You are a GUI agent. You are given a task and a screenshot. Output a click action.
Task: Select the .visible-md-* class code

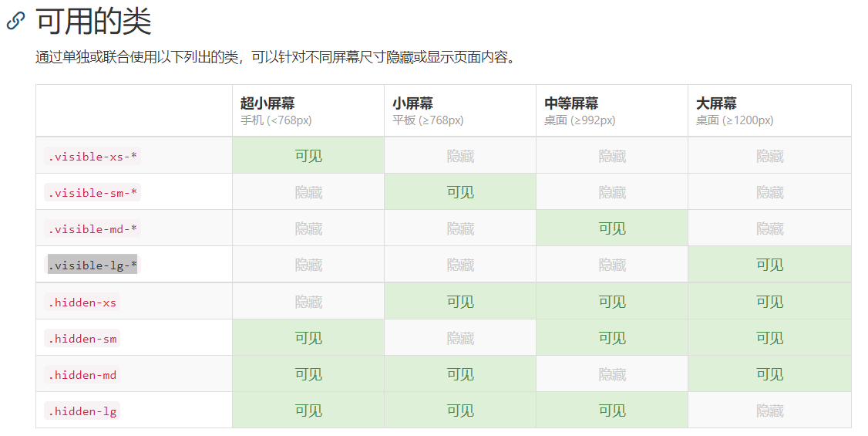(x=93, y=228)
